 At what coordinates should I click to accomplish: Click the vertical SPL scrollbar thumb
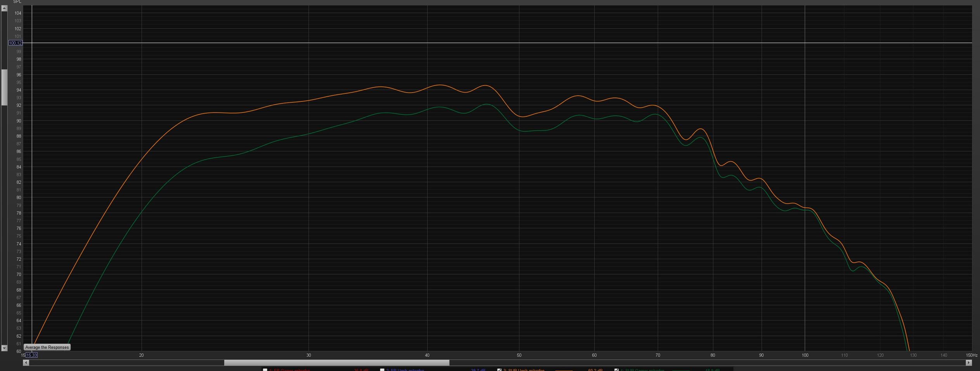point(4,87)
